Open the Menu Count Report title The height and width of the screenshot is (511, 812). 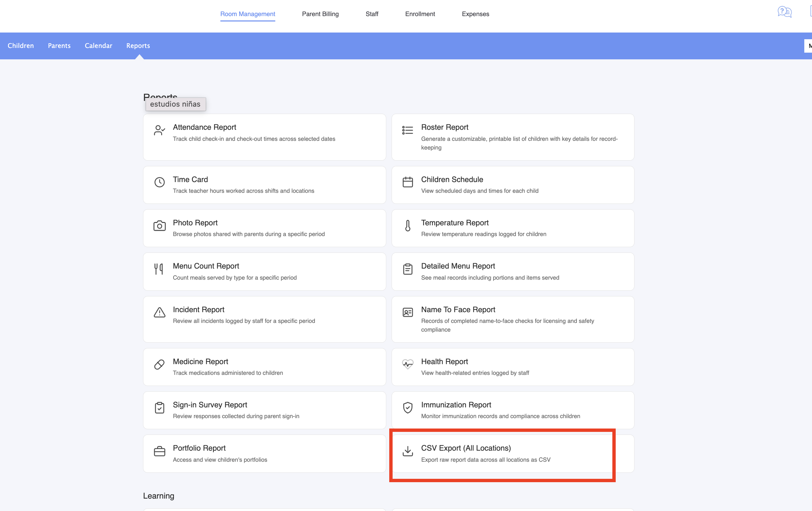(x=206, y=266)
